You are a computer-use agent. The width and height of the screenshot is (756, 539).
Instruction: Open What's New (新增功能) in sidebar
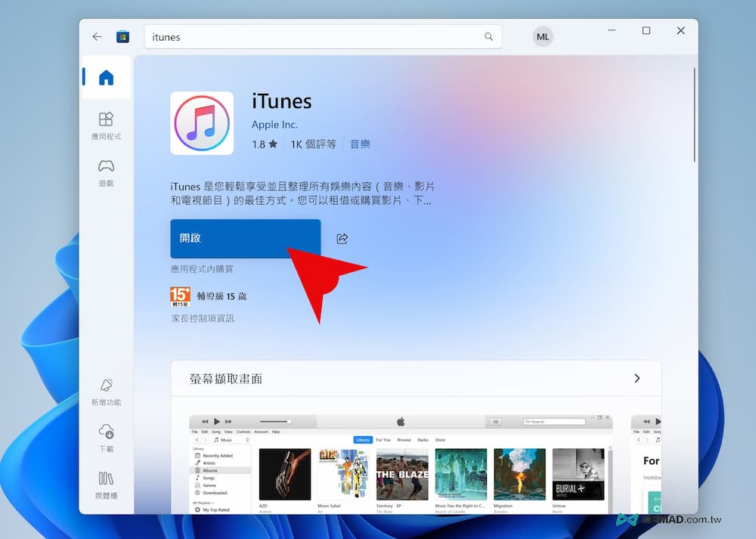tap(106, 392)
